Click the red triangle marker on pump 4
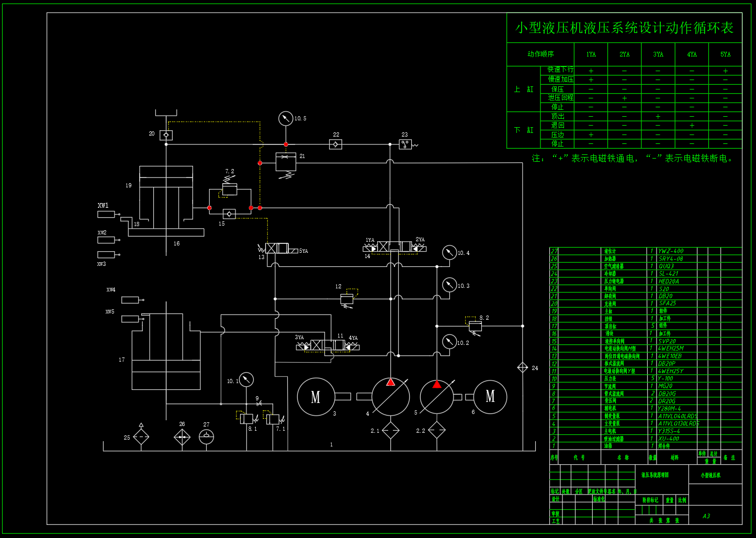This screenshot has height=538, width=756. (x=390, y=383)
